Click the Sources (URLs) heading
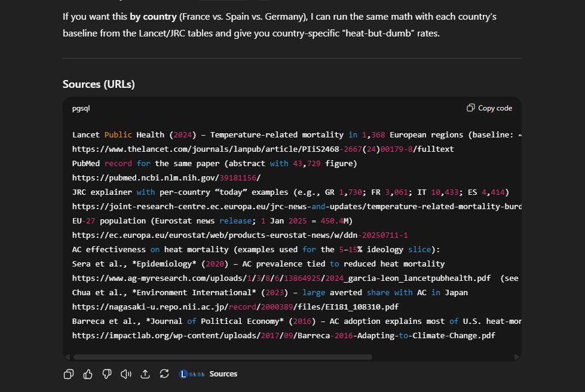The height and width of the screenshot is (392, 585). point(99,84)
